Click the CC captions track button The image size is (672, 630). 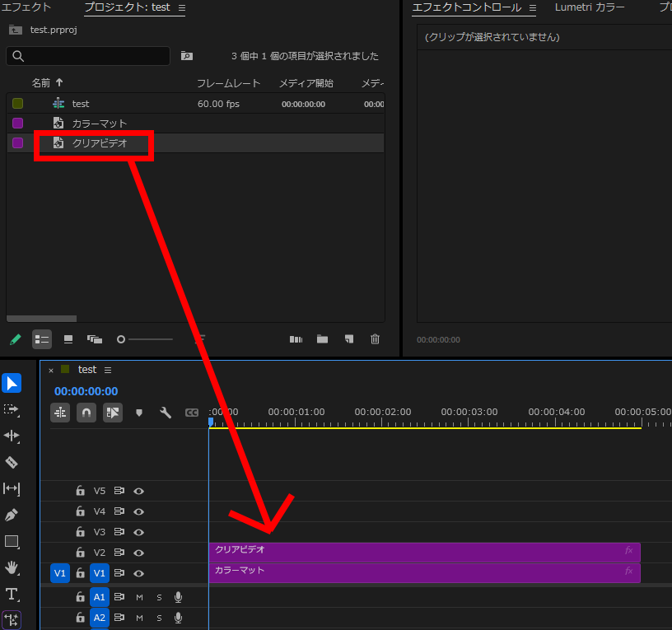coord(192,413)
